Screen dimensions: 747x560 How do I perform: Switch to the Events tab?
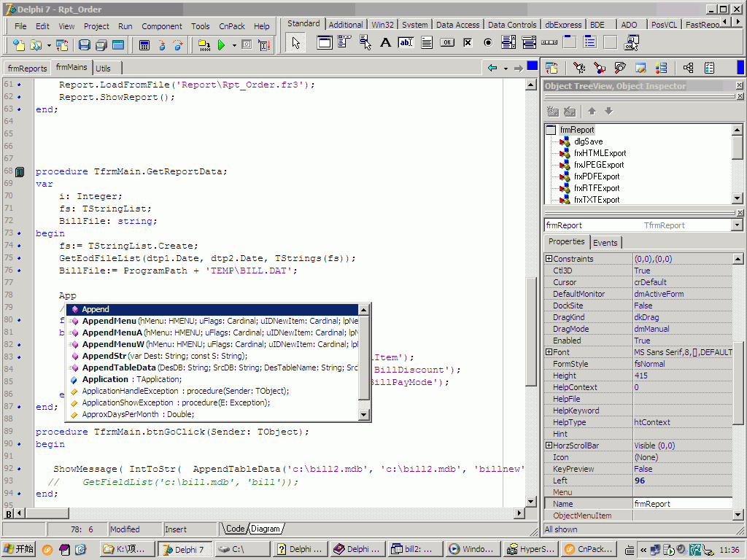(605, 243)
